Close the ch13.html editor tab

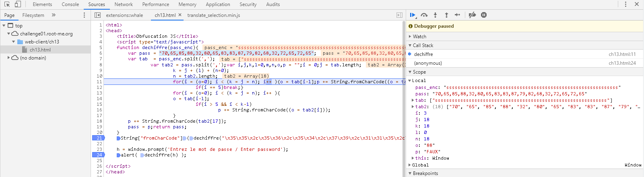[x=180, y=15]
